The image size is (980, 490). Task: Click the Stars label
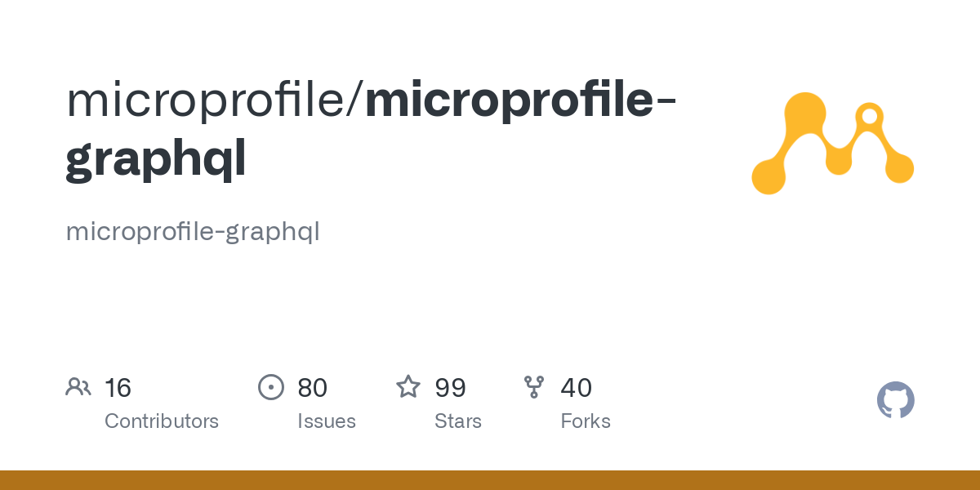tap(458, 421)
